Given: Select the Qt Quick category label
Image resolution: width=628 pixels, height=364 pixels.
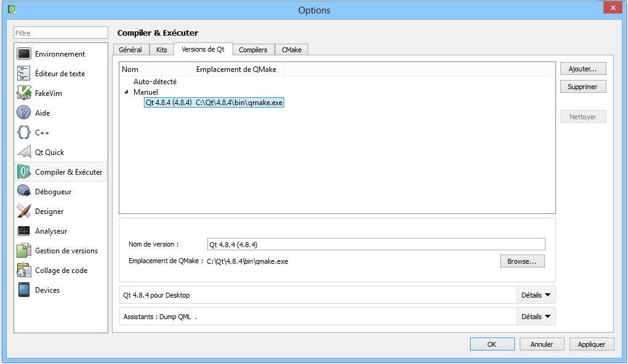Looking at the screenshot, I should click(50, 152).
